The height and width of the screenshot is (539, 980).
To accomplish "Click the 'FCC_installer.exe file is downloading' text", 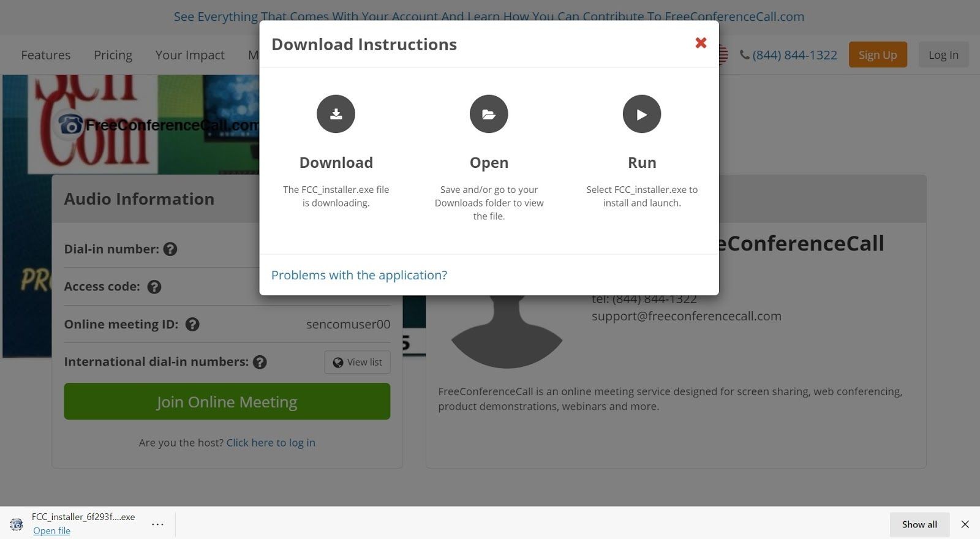I will coord(336,196).
